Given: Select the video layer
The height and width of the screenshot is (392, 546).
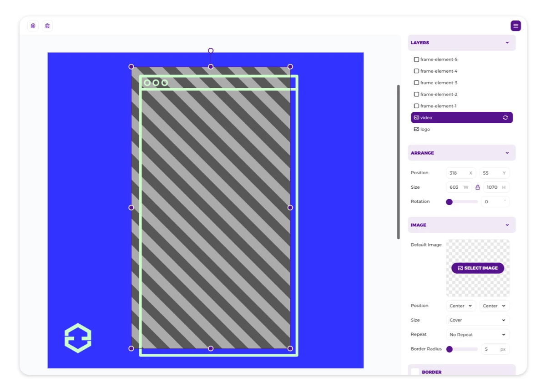Looking at the screenshot, I should (462, 118).
